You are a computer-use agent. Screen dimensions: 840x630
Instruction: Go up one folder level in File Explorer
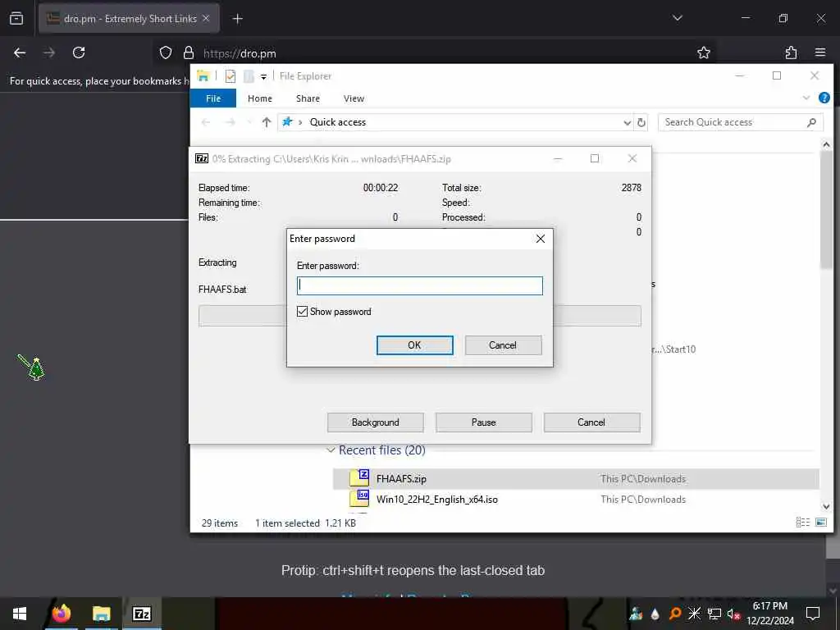point(267,122)
